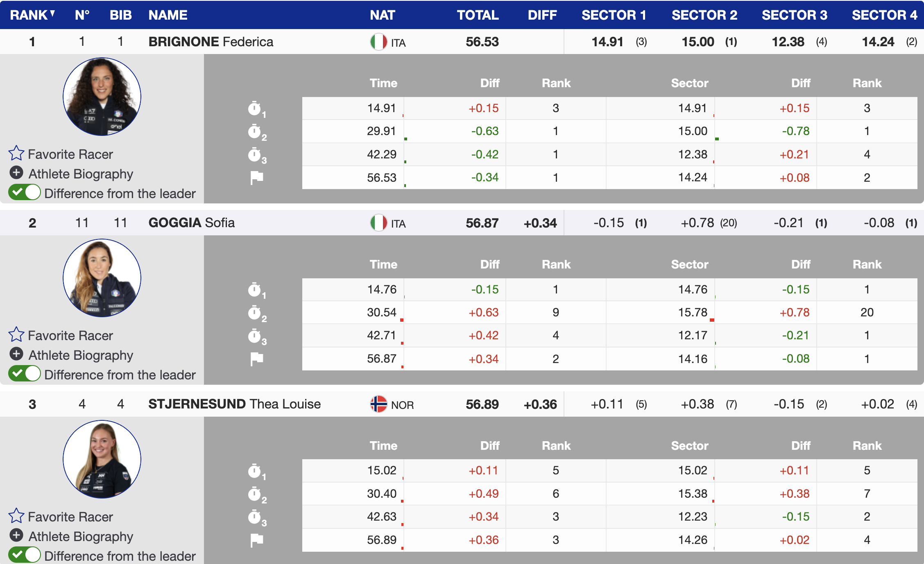
Task: Expand Goggia's Athlete Biography section
Action: [x=16, y=354]
